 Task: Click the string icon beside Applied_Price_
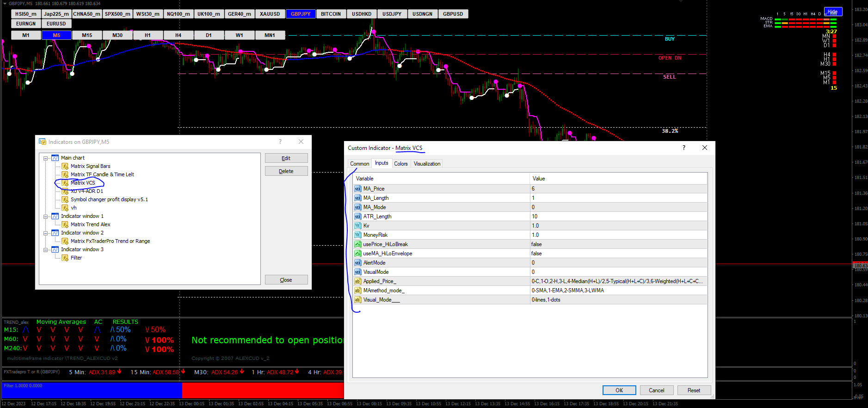point(357,281)
